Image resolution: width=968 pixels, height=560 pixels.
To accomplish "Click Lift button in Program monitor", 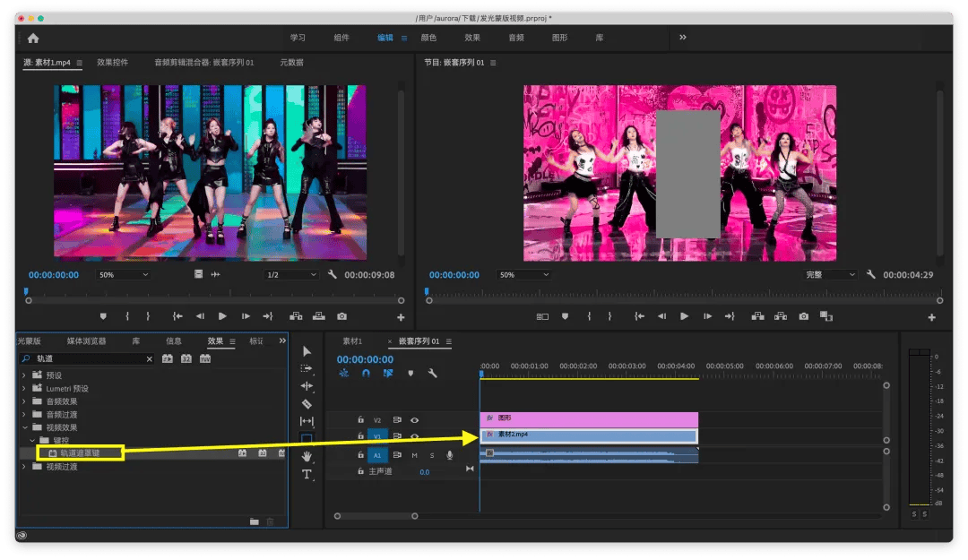I will tap(757, 316).
